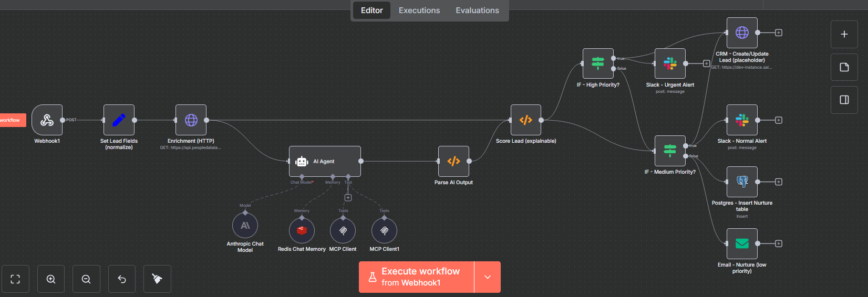The height and width of the screenshot is (297, 868).
Task: Select the Set Lead Fields pencil node
Action: pos(119,120)
